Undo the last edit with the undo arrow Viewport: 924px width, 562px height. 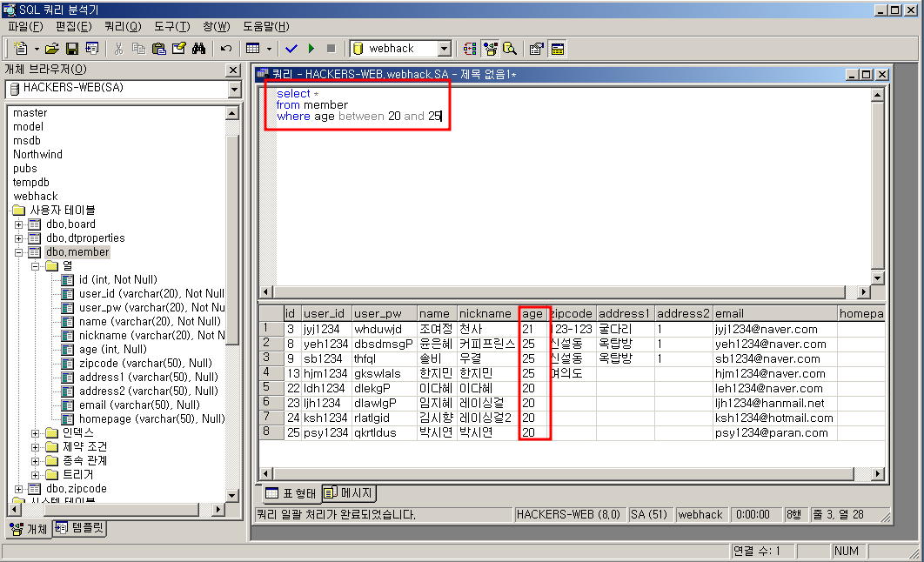[x=225, y=49]
